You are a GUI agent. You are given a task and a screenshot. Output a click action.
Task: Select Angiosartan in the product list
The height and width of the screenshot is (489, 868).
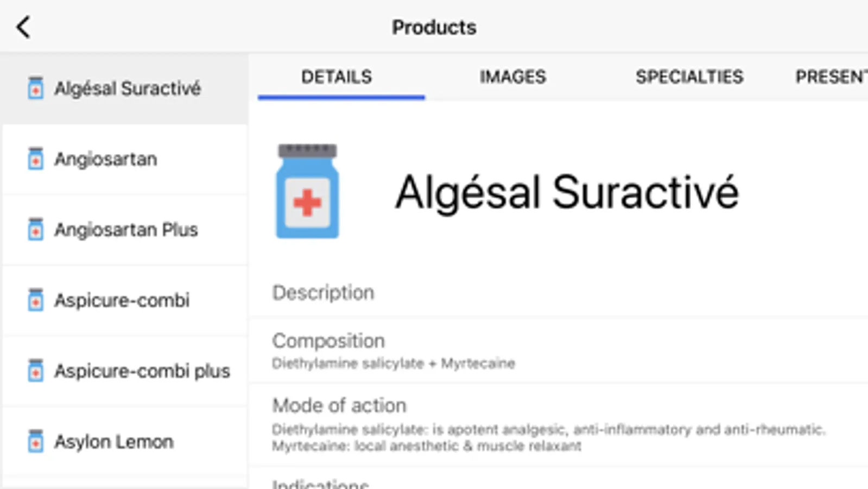coord(106,159)
